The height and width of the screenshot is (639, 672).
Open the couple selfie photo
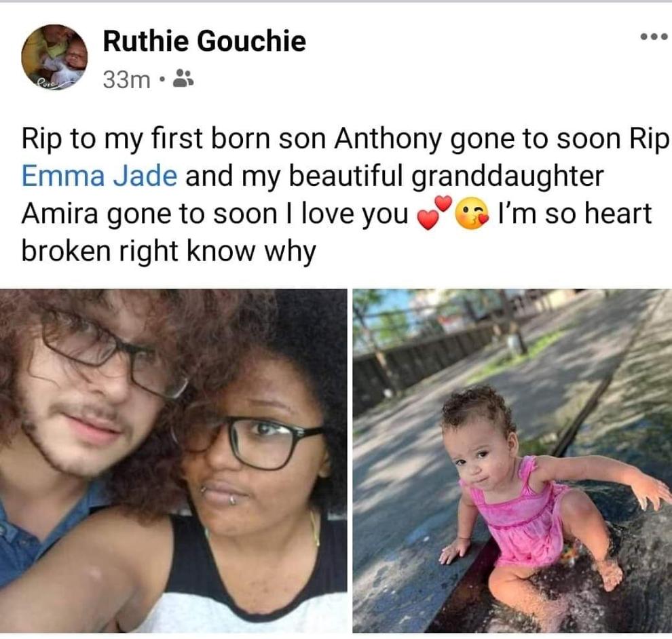coord(174,461)
